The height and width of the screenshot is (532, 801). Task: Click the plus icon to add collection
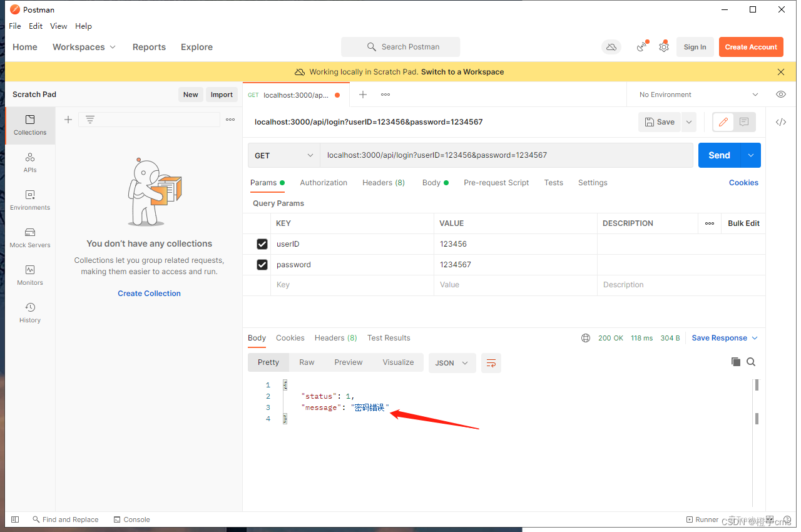click(68, 120)
